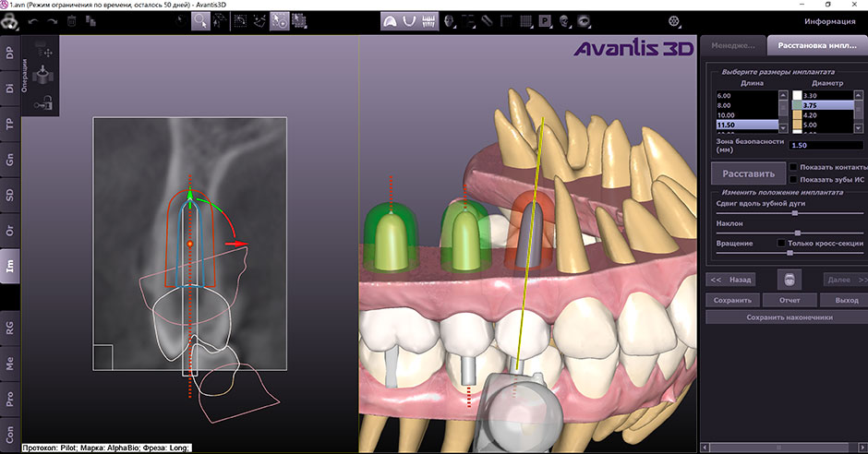Click the Назад button

[730, 280]
